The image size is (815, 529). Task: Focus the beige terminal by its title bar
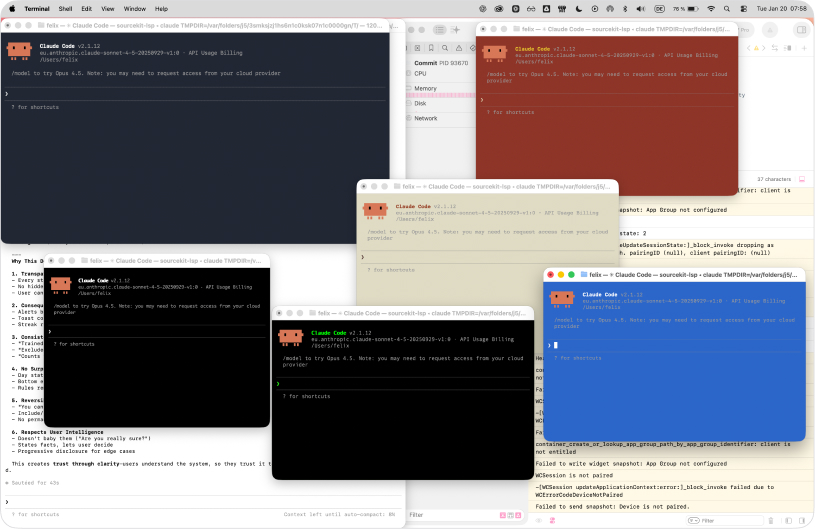click(488, 187)
